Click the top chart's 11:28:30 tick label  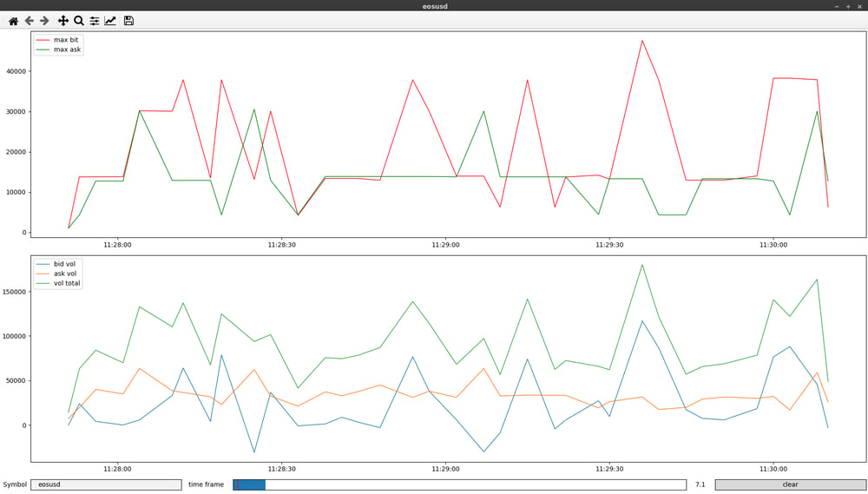click(x=282, y=245)
